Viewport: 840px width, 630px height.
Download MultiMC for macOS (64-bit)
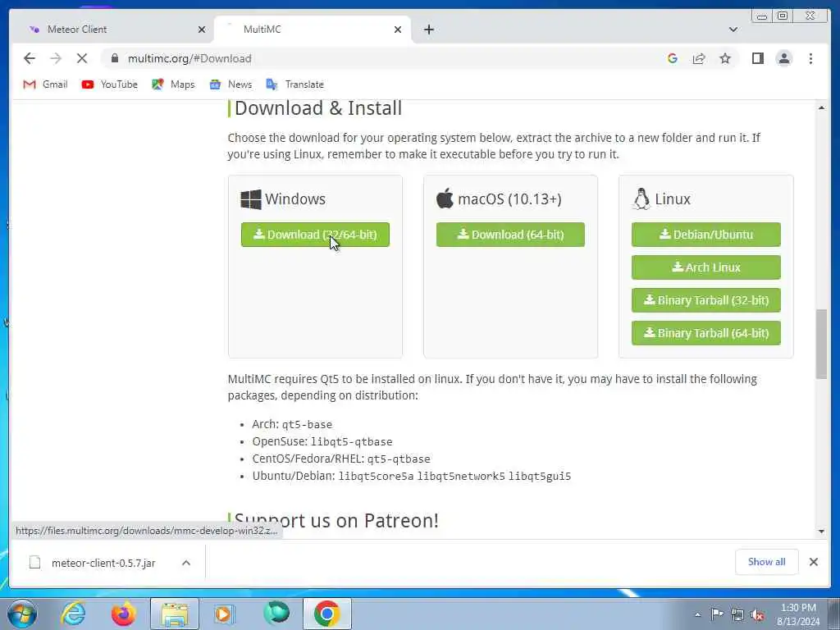coord(510,235)
